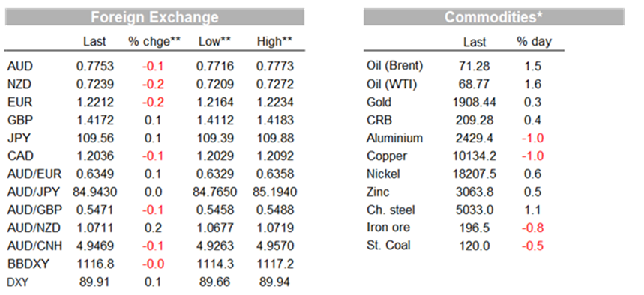The width and height of the screenshot is (644, 295).
Task: Click the Foreign Exchange header banner
Action: point(154,17)
